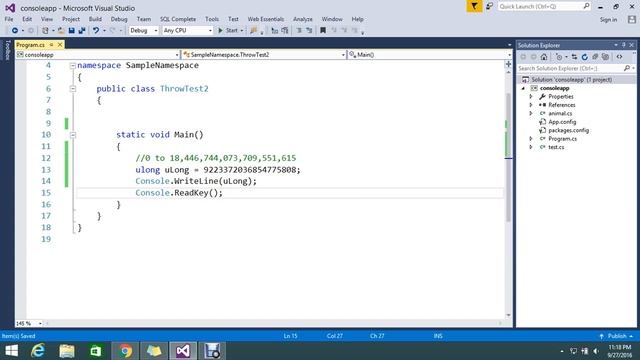The width and height of the screenshot is (640, 360).
Task: Click the Collapse All icon in Solution Explorer
Action: click(595, 57)
